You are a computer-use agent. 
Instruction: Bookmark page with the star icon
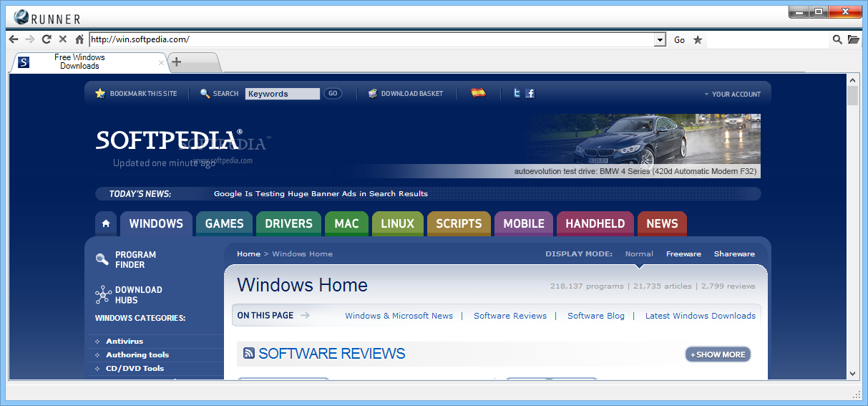pos(698,40)
